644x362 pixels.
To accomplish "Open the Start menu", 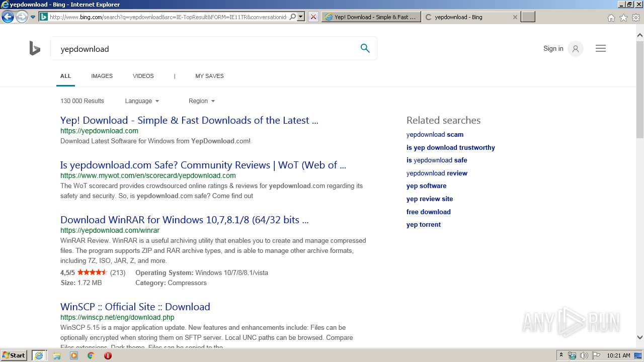I will (14, 355).
